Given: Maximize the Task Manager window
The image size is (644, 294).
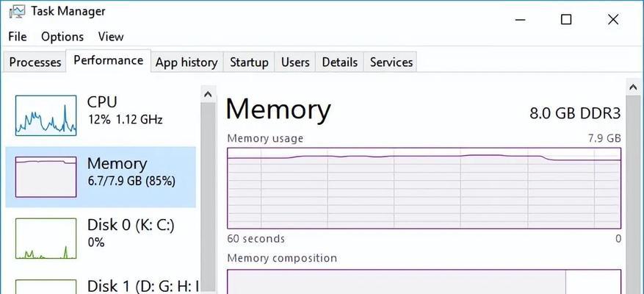Looking at the screenshot, I should click(566, 19).
